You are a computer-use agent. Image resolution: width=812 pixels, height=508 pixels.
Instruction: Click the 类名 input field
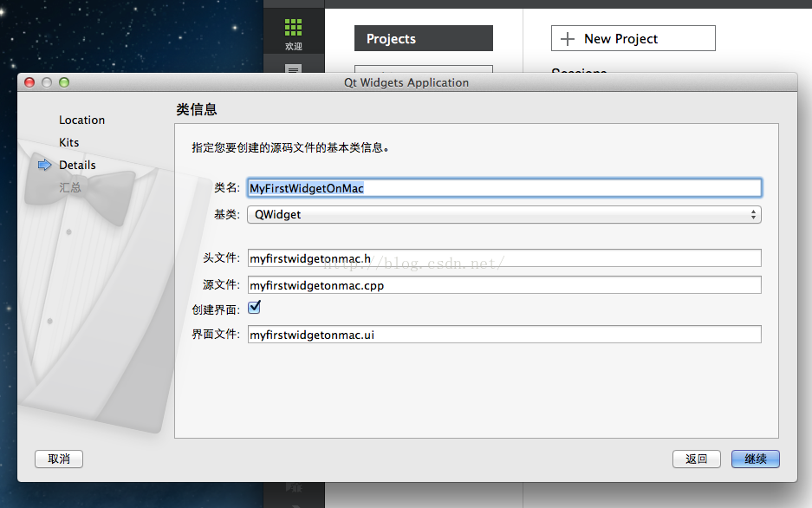pos(503,188)
